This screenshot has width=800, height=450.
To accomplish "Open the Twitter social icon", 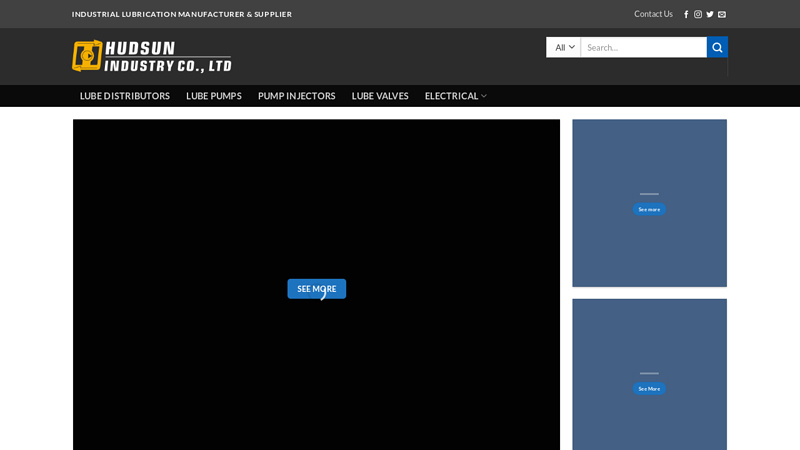I will pyautogui.click(x=710, y=14).
